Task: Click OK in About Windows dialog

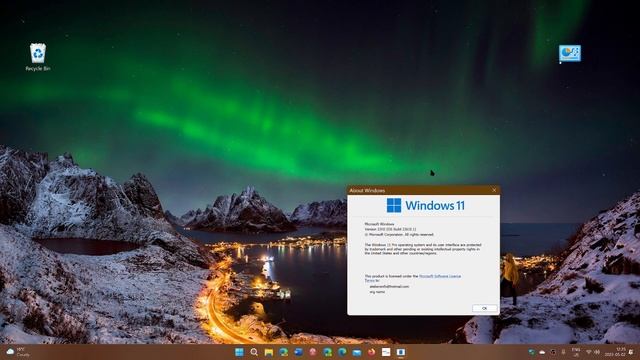Action: [x=484, y=308]
